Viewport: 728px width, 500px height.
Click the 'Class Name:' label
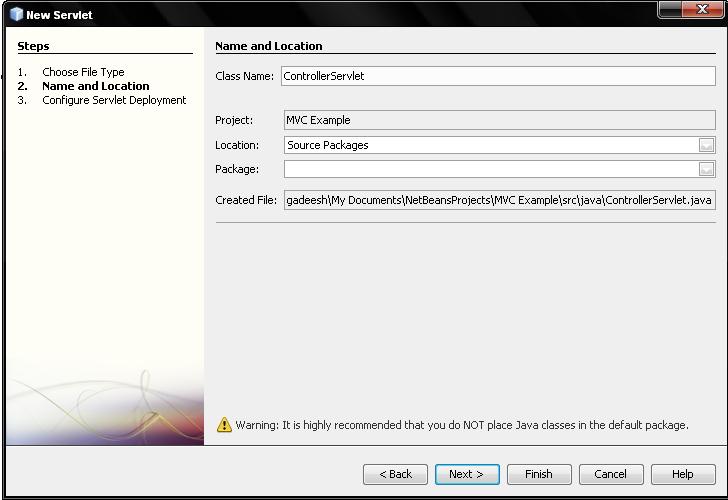click(x=244, y=76)
